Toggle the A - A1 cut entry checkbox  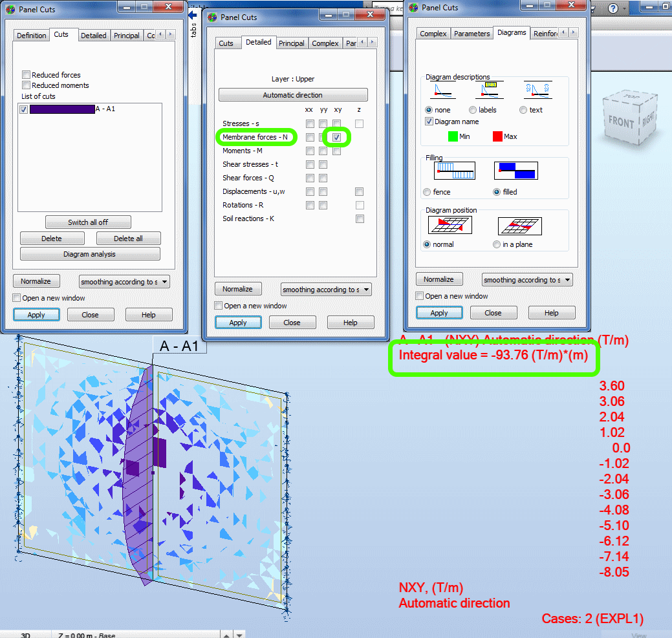coord(23,109)
